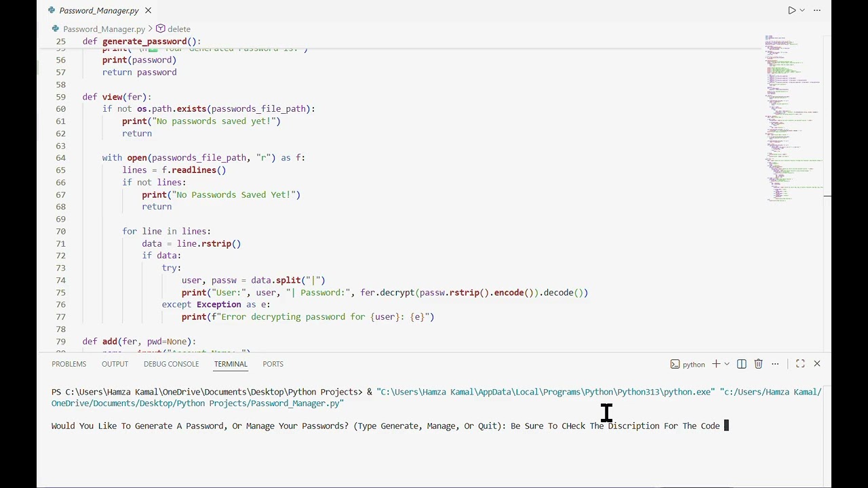Click in terminal at the input cursor

[726, 426]
